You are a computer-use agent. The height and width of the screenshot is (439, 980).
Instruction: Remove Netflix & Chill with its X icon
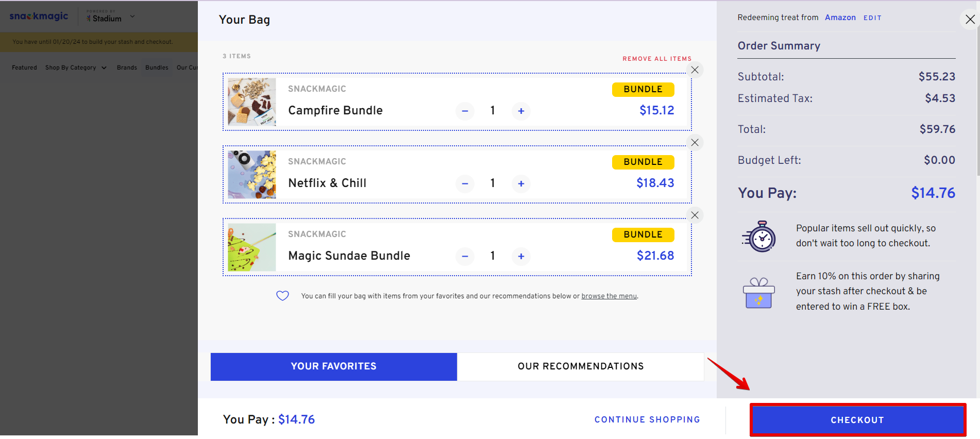pos(695,143)
